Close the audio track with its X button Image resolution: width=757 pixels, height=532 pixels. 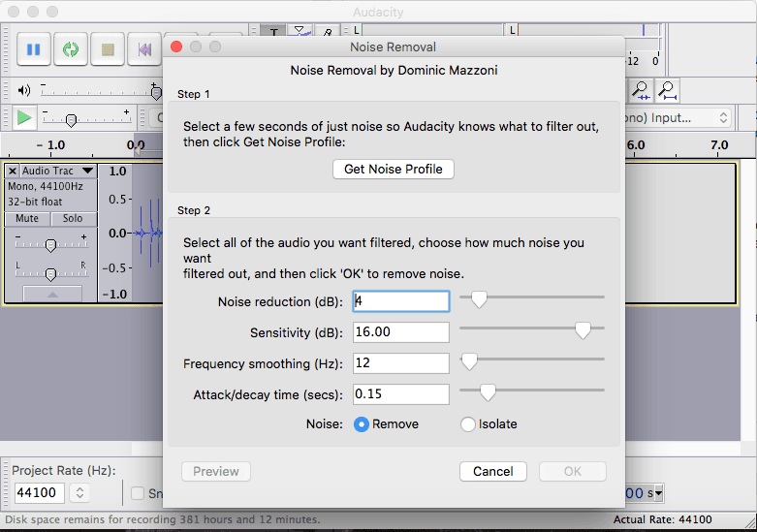pos(13,171)
